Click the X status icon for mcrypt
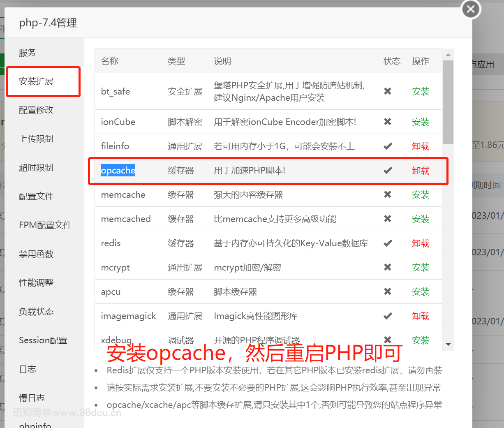This screenshot has width=504, height=428. [388, 267]
